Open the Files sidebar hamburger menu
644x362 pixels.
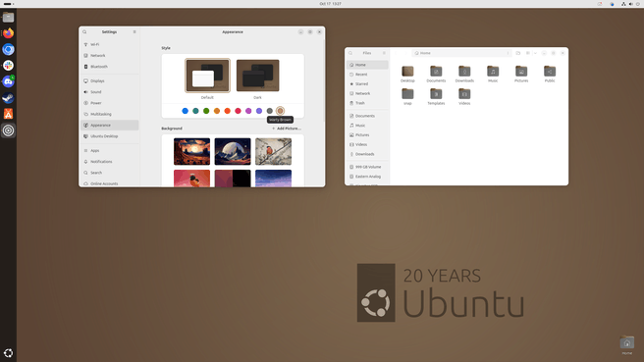384,53
